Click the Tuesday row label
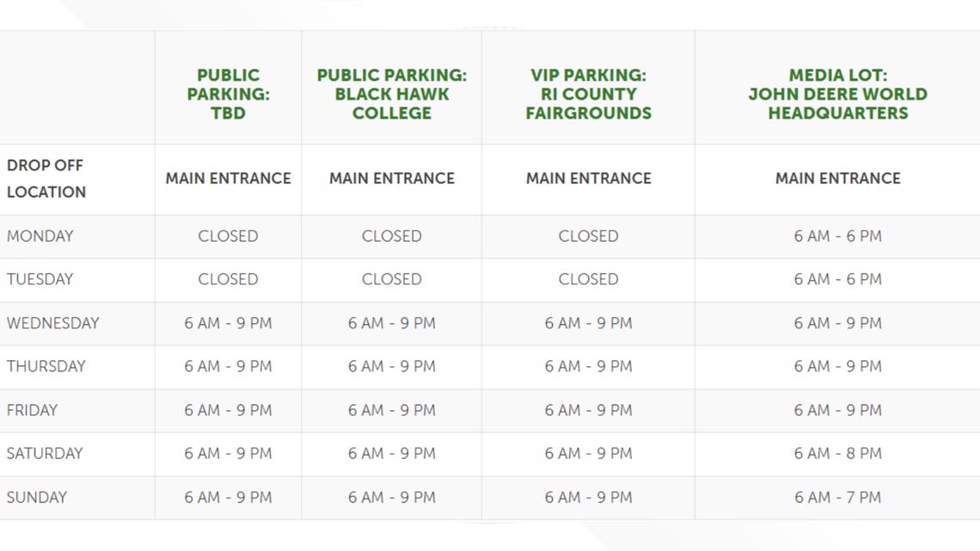Image resolution: width=980 pixels, height=551 pixels. click(x=40, y=279)
